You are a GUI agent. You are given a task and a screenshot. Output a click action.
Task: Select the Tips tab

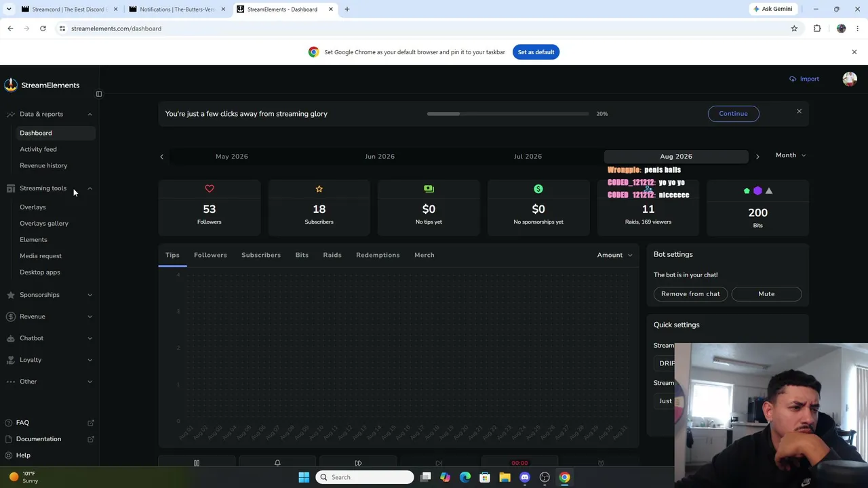pyautogui.click(x=172, y=255)
